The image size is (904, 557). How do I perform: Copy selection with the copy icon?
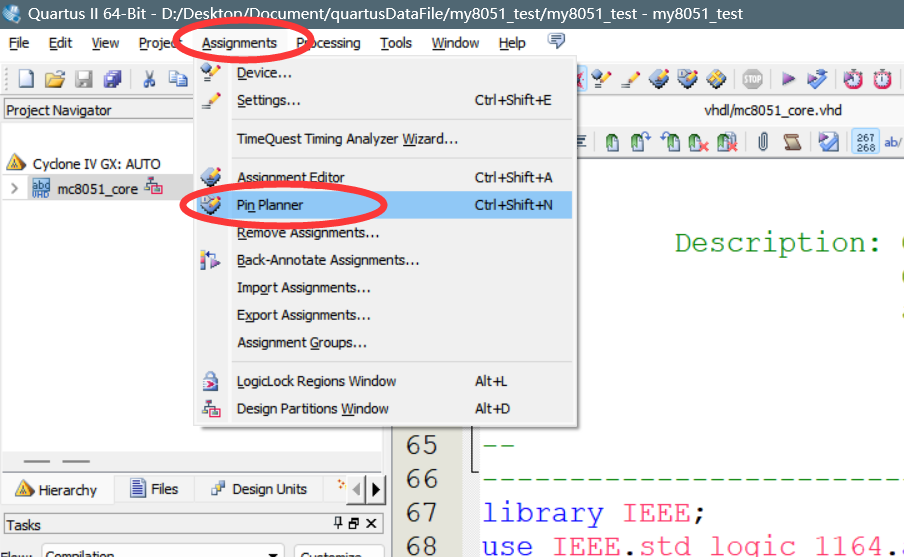coord(178,78)
